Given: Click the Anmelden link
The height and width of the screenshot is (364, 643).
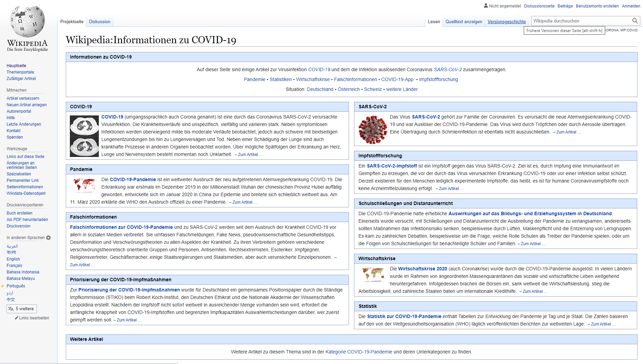Looking at the screenshot, I should coord(631,6).
